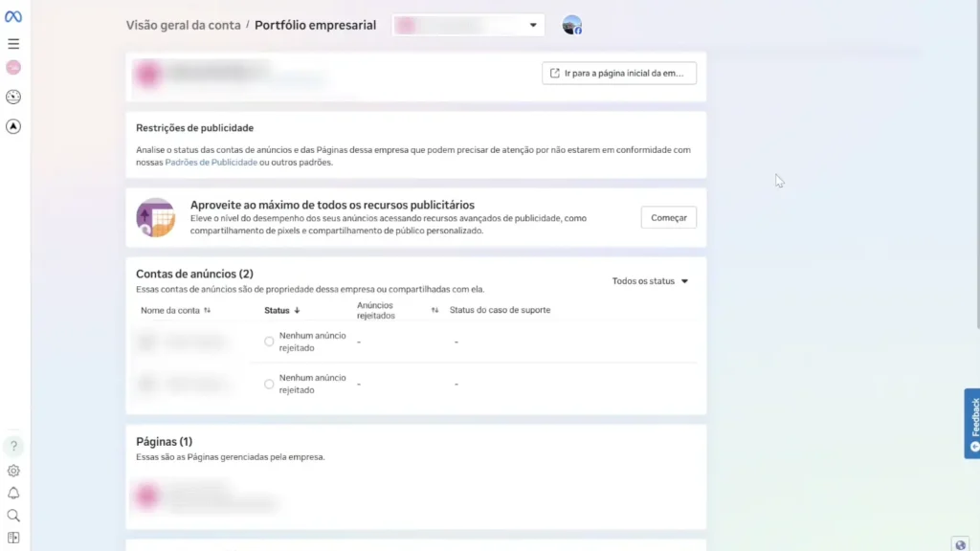Click the globe icon at bottom right
980x551 pixels.
tap(960, 544)
